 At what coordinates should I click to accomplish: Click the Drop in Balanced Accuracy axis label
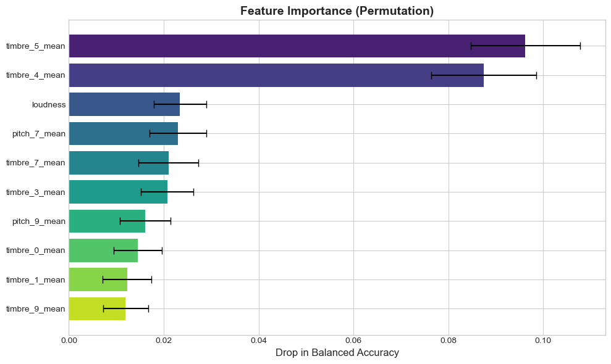pyautogui.click(x=337, y=353)
